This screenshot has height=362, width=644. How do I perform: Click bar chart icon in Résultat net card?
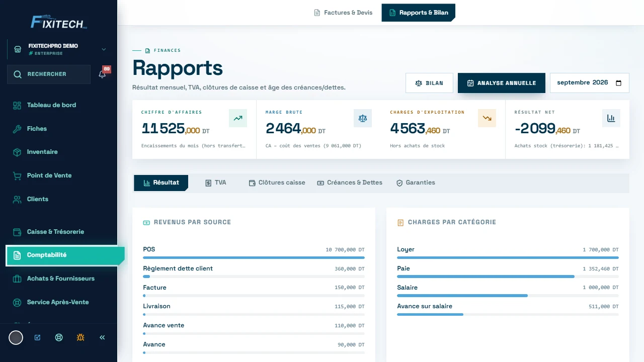point(611,118)
